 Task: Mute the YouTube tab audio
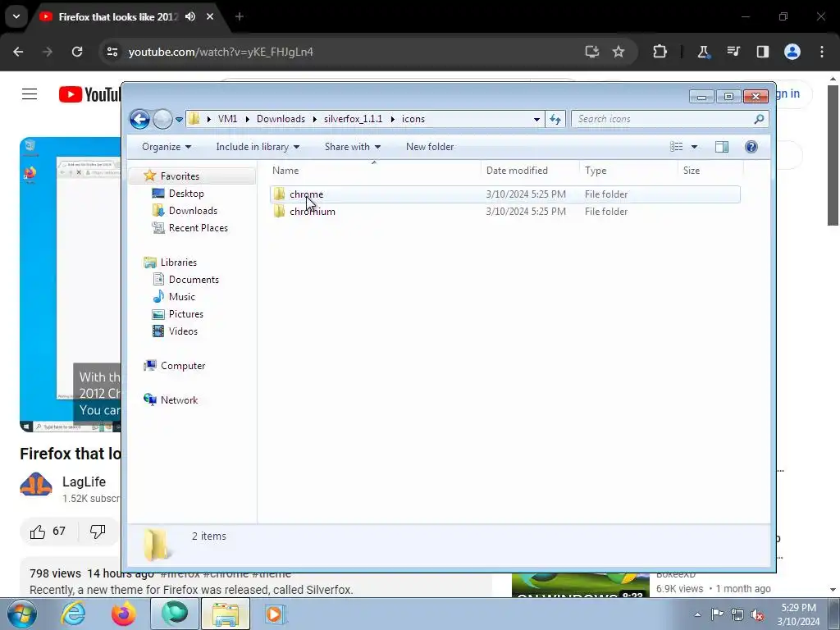[190, 16]
